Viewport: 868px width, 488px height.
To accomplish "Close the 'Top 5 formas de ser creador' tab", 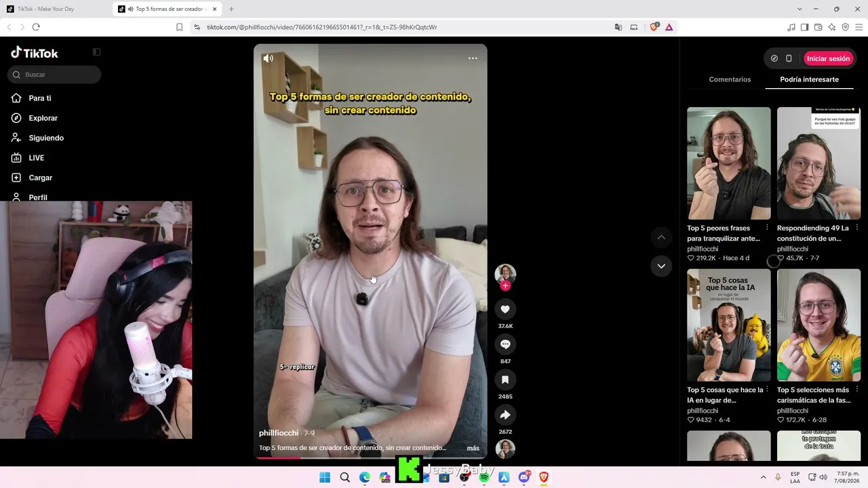I will click(x=214, y=9).
